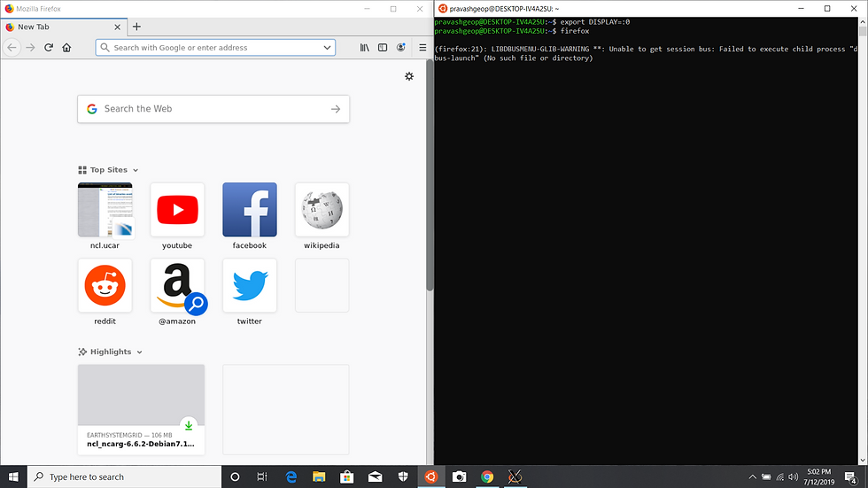
Task: Open network Wi-Fi status icon
Action: pyautogui.click(x=780, y=477)
